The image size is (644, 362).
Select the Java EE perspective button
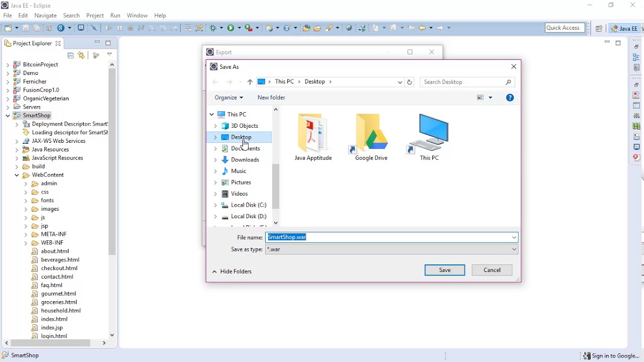[x=624, y=29]
